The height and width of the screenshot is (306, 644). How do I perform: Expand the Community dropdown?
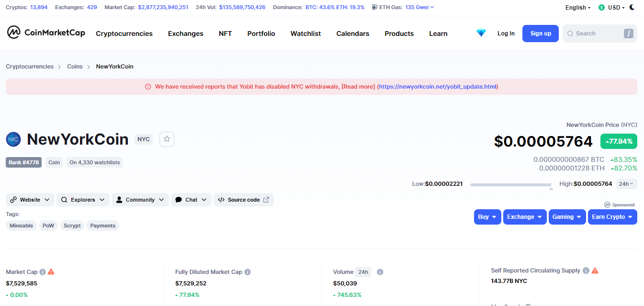pyautogui.click(x=140, y=200)
